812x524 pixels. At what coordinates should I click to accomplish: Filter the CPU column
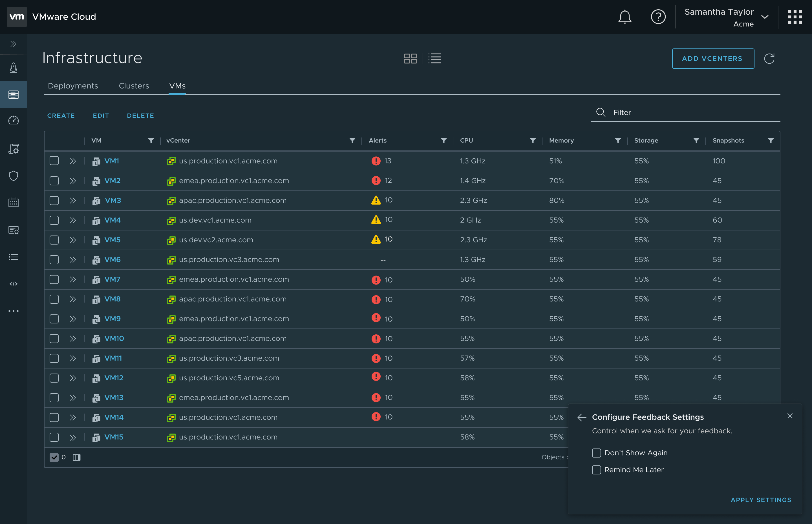click(x=533, y=141)
